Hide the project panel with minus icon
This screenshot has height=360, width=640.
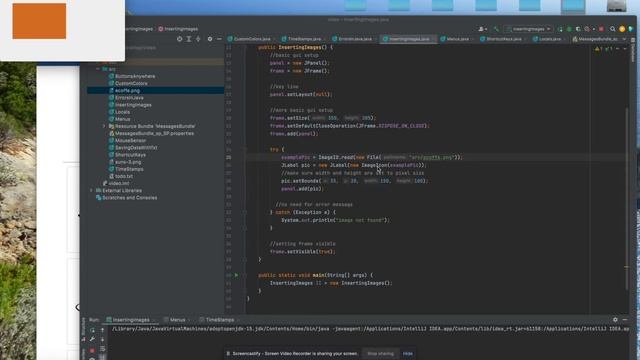point(219,39)
